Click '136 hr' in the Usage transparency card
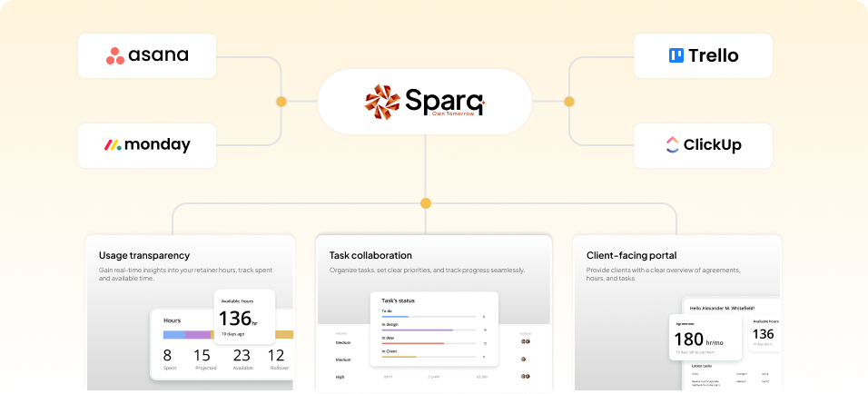 (238, 320)
